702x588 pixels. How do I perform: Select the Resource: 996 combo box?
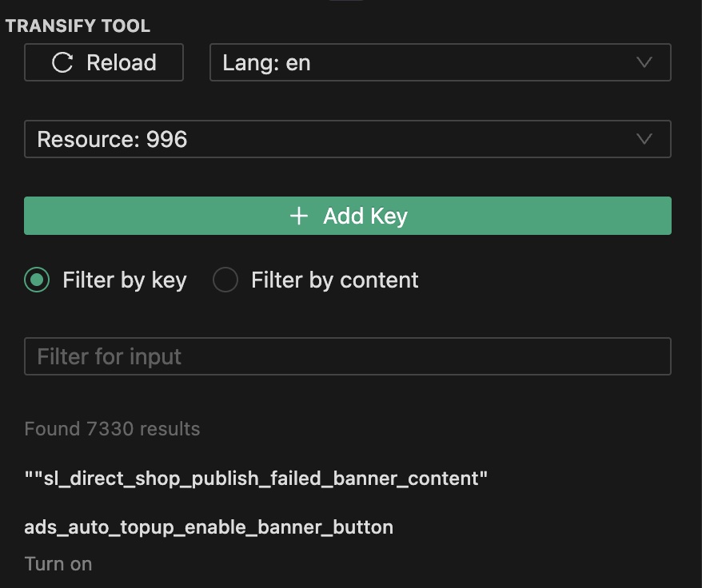[x=348, y=139]
